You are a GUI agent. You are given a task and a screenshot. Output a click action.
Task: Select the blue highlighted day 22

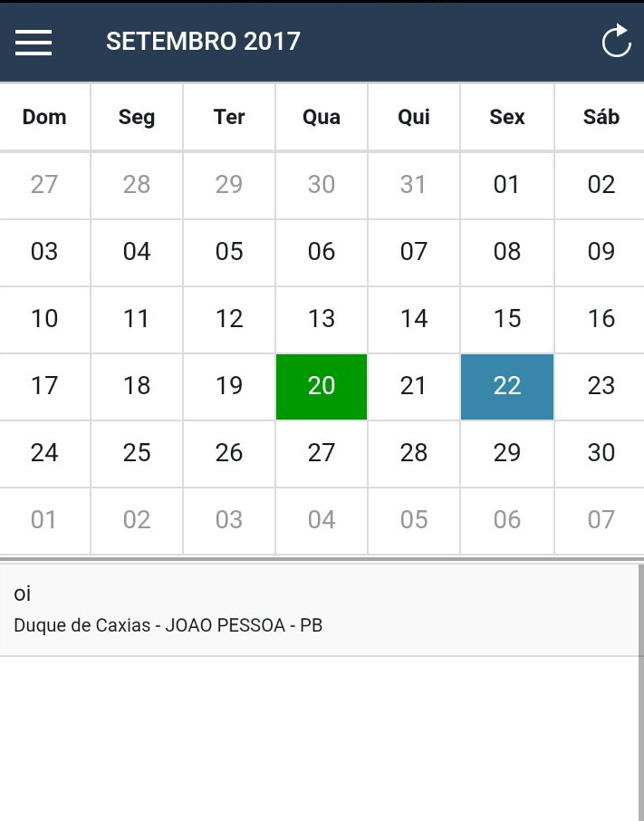tap(506, 386)
